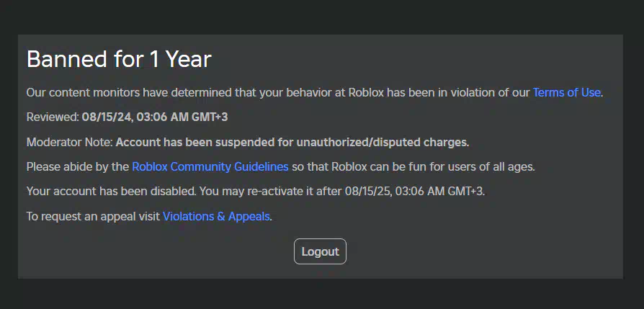The height and width of the screenshot is (309, 644).
Task: Click the 'Please abide by the' text
Action: [x=78, y=167]
